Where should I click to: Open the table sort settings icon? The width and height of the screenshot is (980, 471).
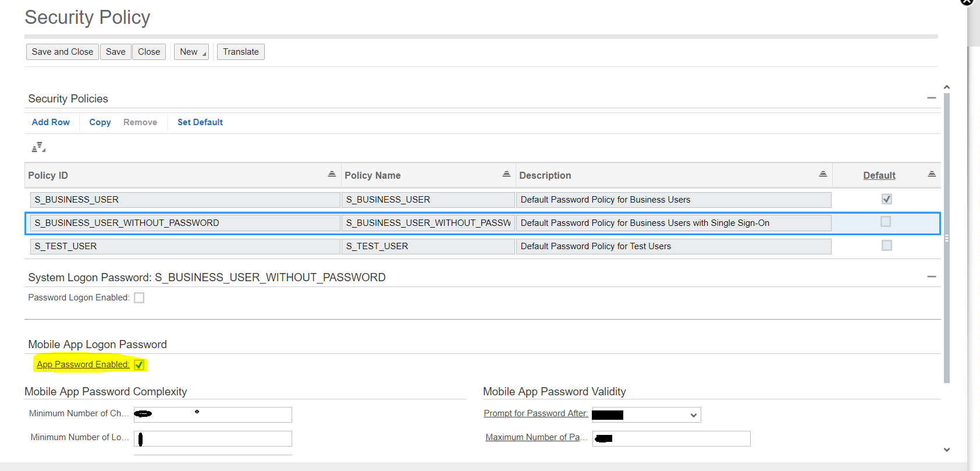pos(38,147)
